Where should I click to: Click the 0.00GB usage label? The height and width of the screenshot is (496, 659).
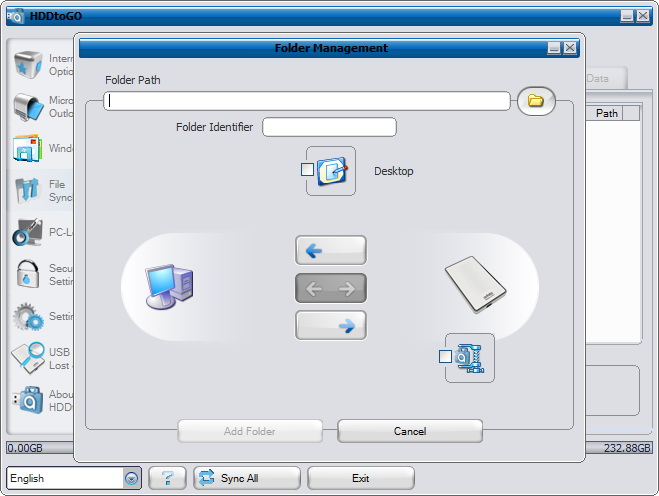25,448
